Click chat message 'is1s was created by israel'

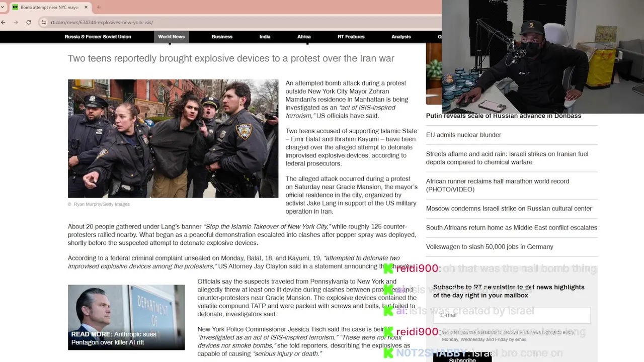coord(471,311)
